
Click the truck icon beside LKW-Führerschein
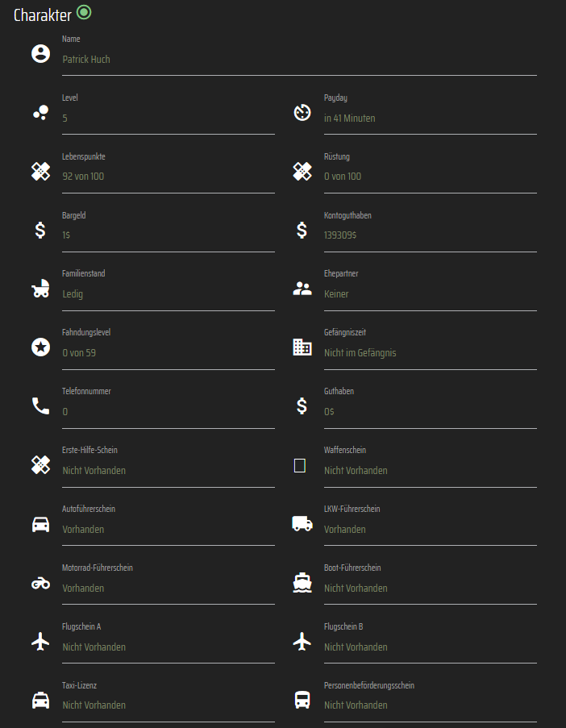coord(302,523)
